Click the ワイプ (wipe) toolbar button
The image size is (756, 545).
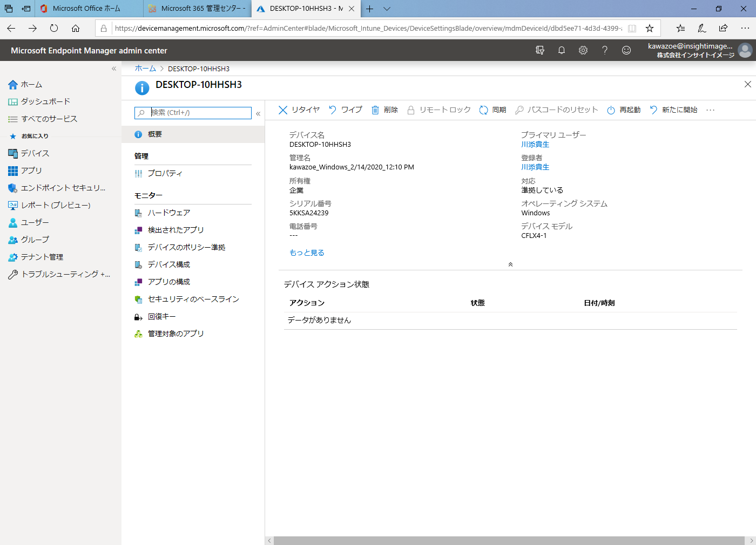pyautogui.click(x=345, y=110)
